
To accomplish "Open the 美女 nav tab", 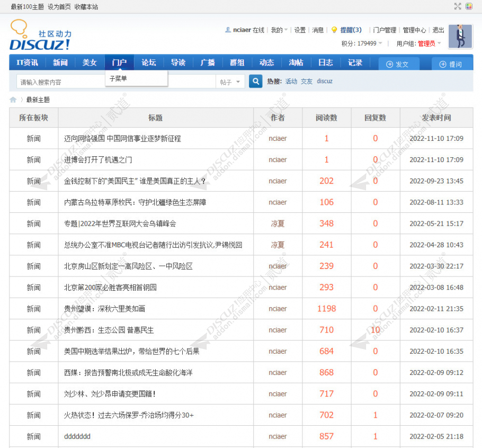I will (x=90, y=62).
